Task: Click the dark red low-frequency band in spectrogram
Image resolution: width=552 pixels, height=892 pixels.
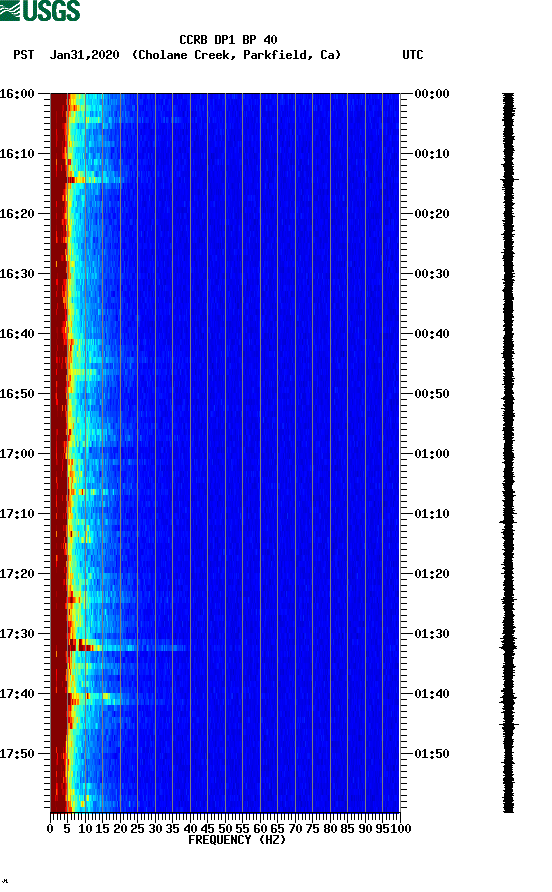Action: pos(59,452)
